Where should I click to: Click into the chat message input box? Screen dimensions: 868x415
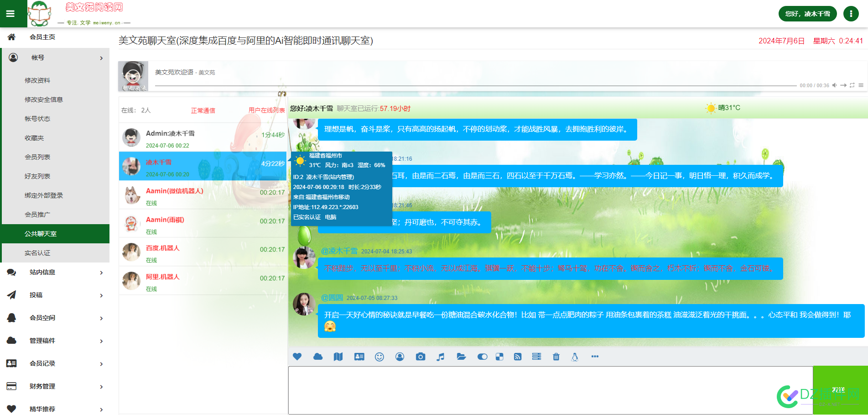[x=551, y=390]
